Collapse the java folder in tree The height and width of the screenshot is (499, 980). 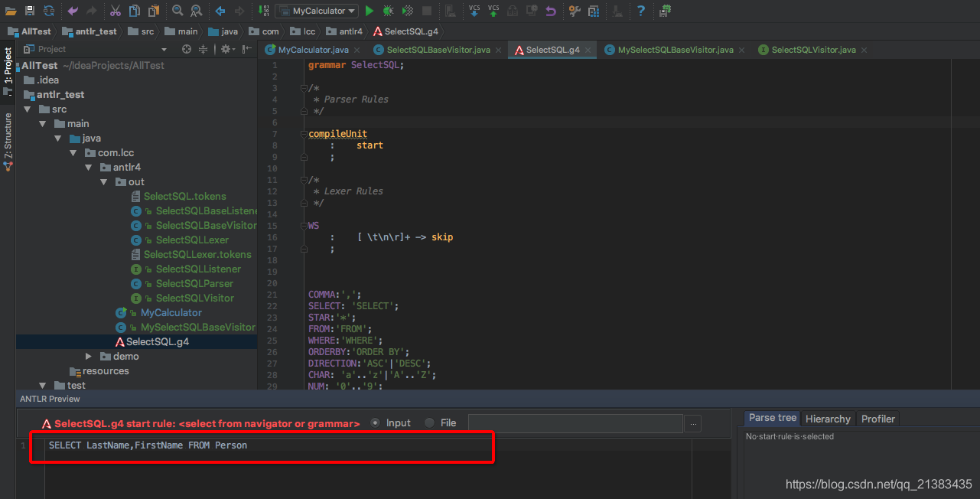pos(58,139)
